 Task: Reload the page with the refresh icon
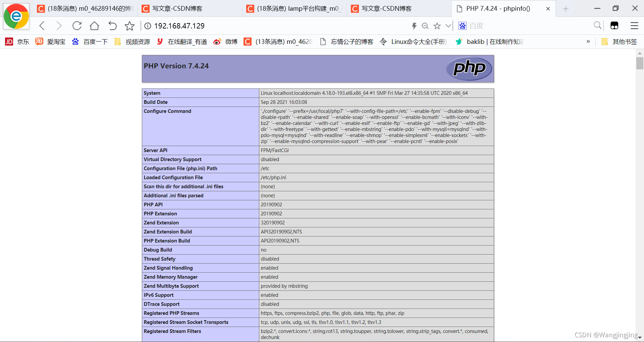click(77, 26)
